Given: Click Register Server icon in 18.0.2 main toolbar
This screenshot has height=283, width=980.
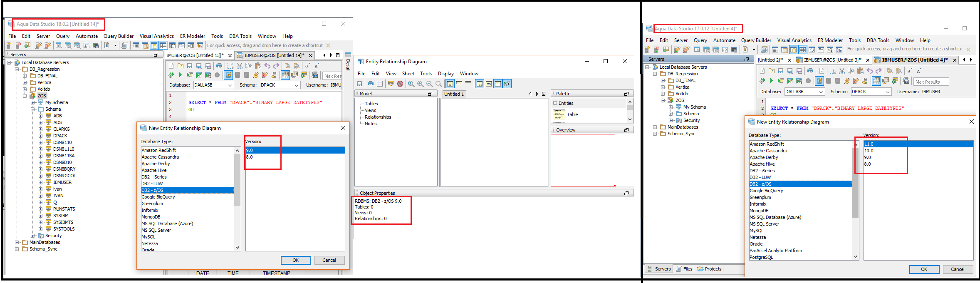Looking at the screenshot, I should tap(9, 45).
